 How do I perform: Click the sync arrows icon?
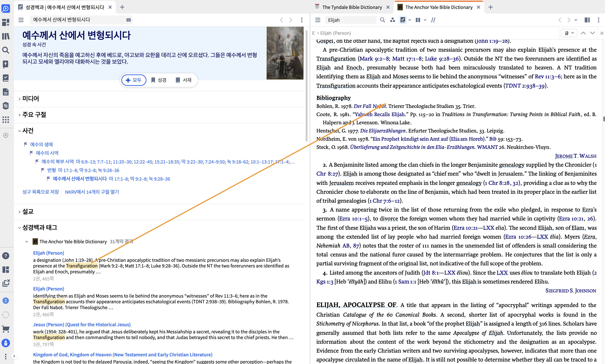tap(6, 315)
